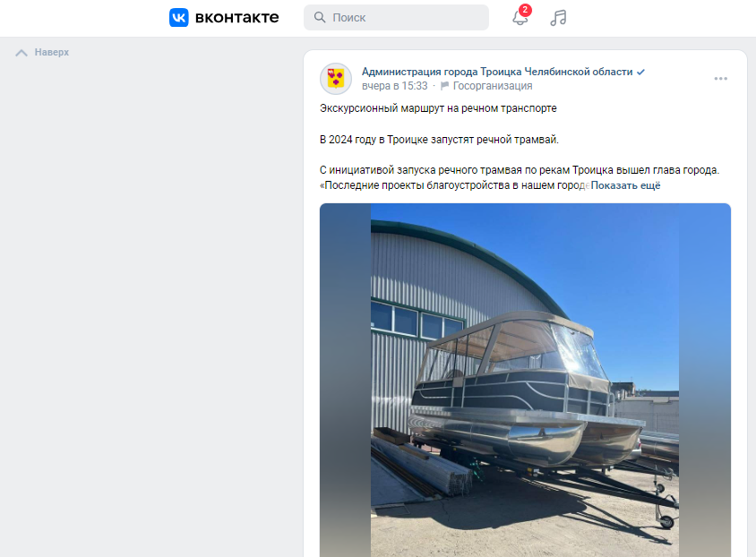Open the post options three-dots menu
Viewport: 756px width, 557px height.
721,79
